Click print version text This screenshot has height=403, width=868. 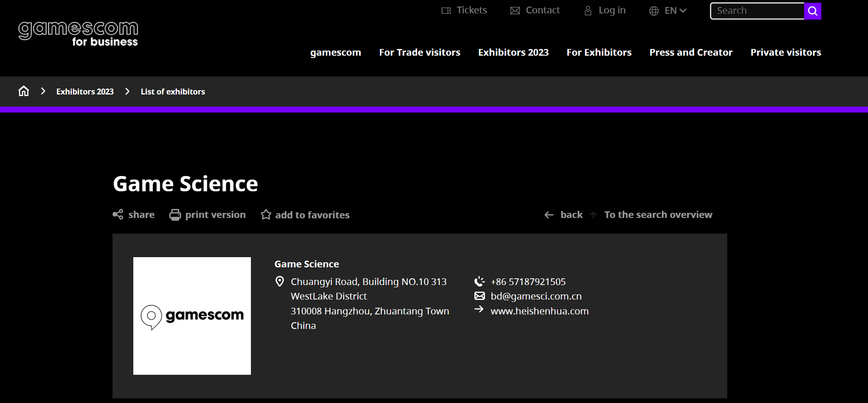[216, 215]
